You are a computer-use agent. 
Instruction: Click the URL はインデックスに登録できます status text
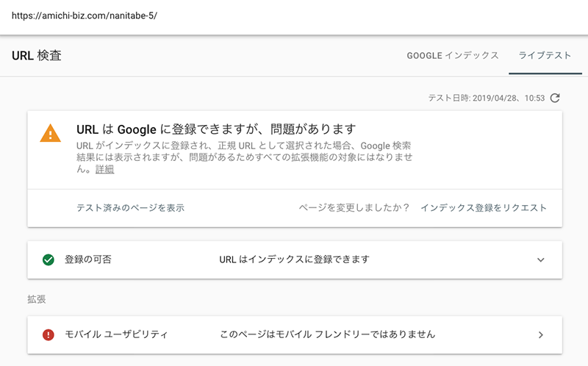294,259
